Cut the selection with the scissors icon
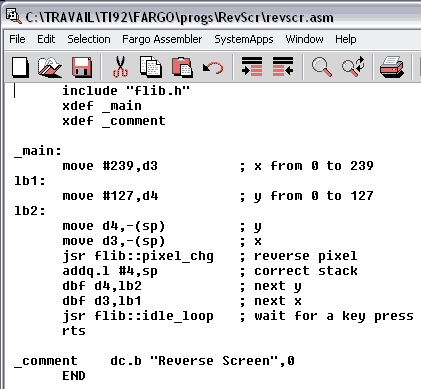This screenshot has width=421, height=389. coord(120,67)
